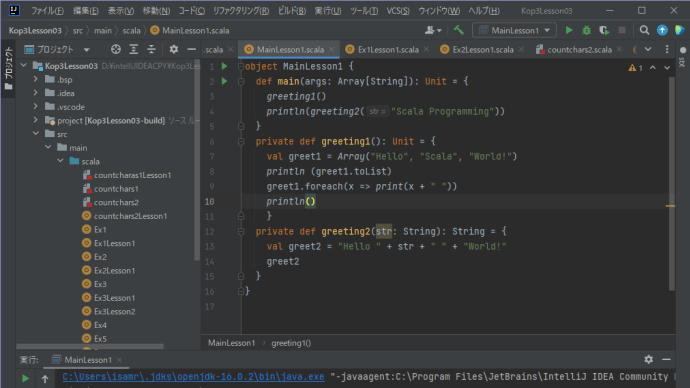The width and height of the screenshot is (690, 388).
Task: Rerun MainLesson1 from Run panel
Action: coord(26,378)
